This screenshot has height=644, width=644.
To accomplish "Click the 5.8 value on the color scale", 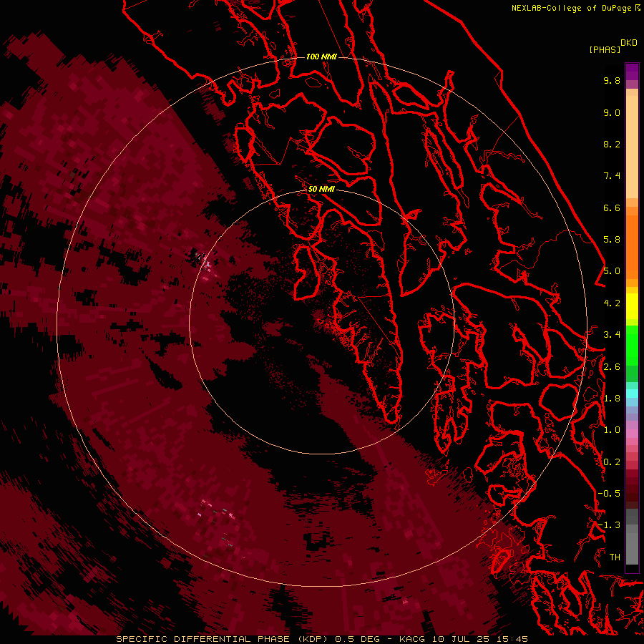I will (612, 240).
